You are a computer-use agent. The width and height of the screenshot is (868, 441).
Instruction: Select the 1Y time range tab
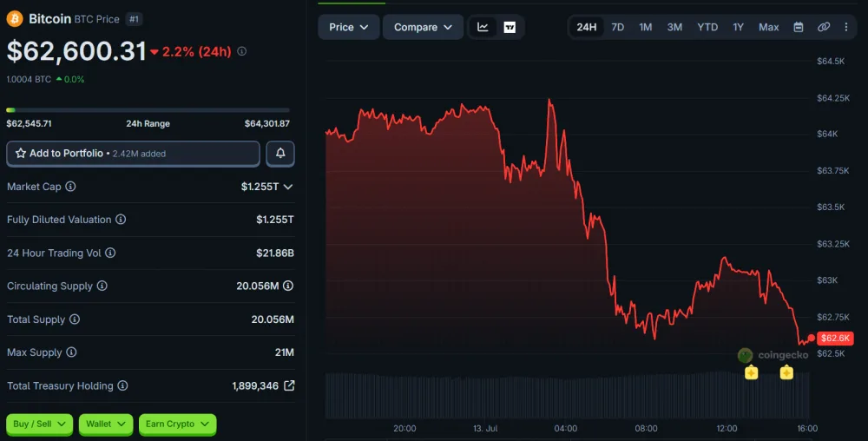pyautogui.click(x=739, y=27)
